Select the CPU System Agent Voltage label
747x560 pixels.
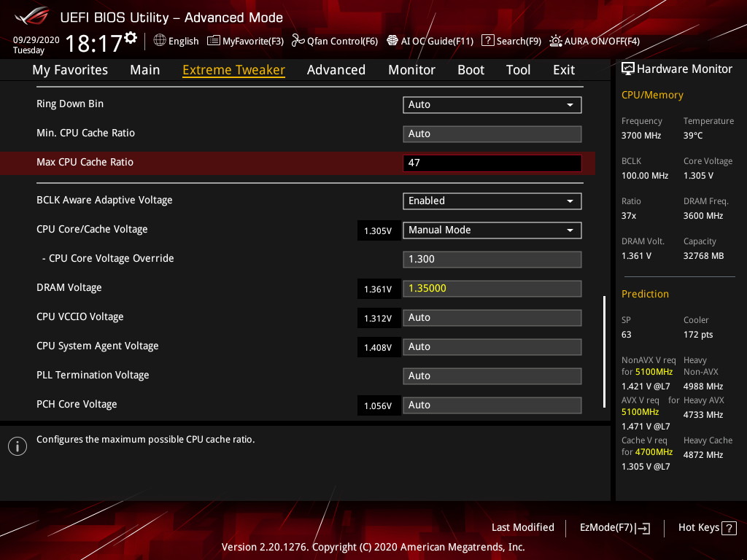pos(98,346)
